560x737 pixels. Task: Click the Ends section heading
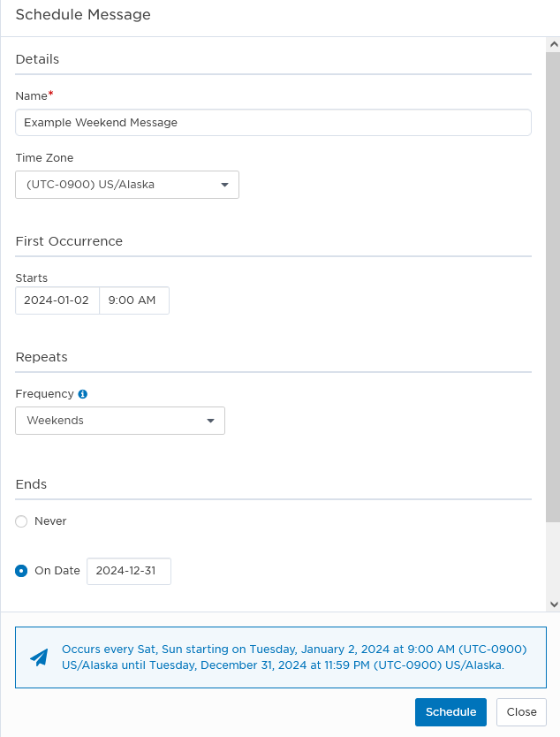(x=31, y=484)
